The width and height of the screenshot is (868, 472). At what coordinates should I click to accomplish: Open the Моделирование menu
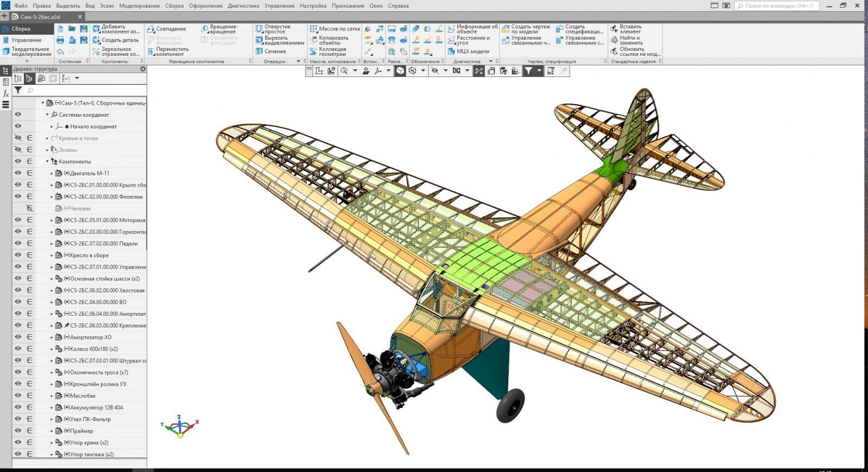click(139, 6)
